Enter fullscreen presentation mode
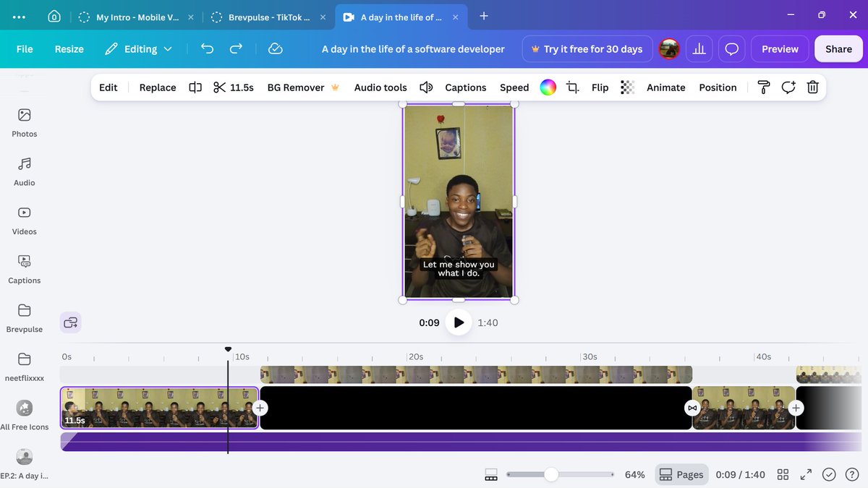The height and width of the screenshot is (488, 868). coord(806,474)
